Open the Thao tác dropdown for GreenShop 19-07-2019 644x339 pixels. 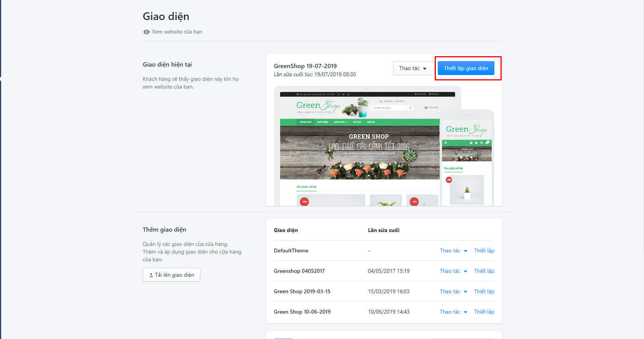pyautogui.click(x=413, y=68)
